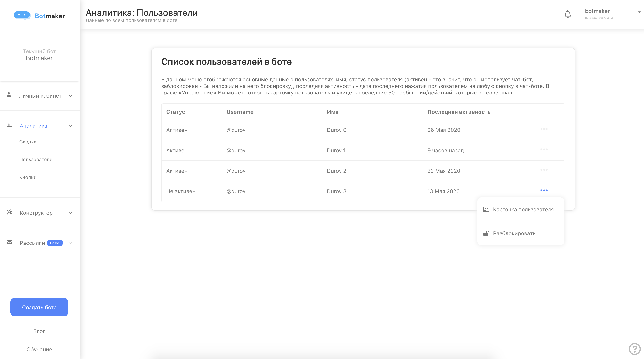Viewport: 644px width, 359px height.
Task: Open the Сводка analytics page
Action: coord(28,142)
